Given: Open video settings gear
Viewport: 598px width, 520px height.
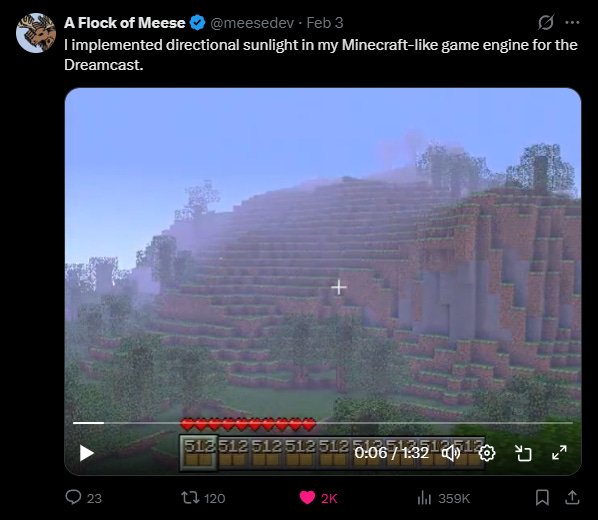Looking at the screenshot, I should pos(487,453).
